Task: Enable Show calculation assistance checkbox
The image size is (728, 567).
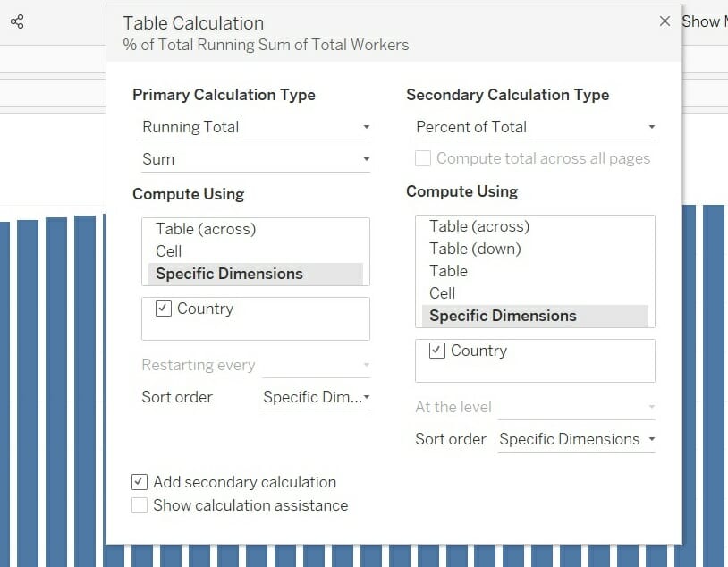Action: coord(140,505)
